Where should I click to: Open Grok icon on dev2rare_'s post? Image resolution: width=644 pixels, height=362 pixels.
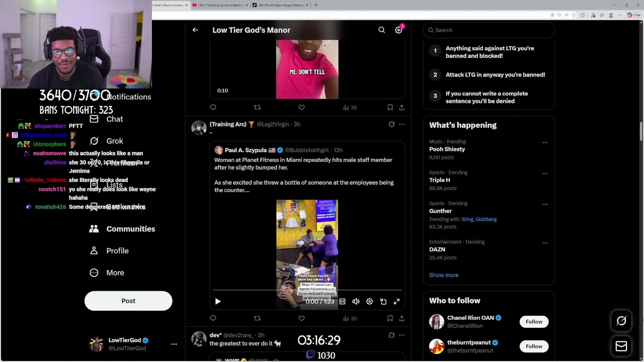click(391, 335)
